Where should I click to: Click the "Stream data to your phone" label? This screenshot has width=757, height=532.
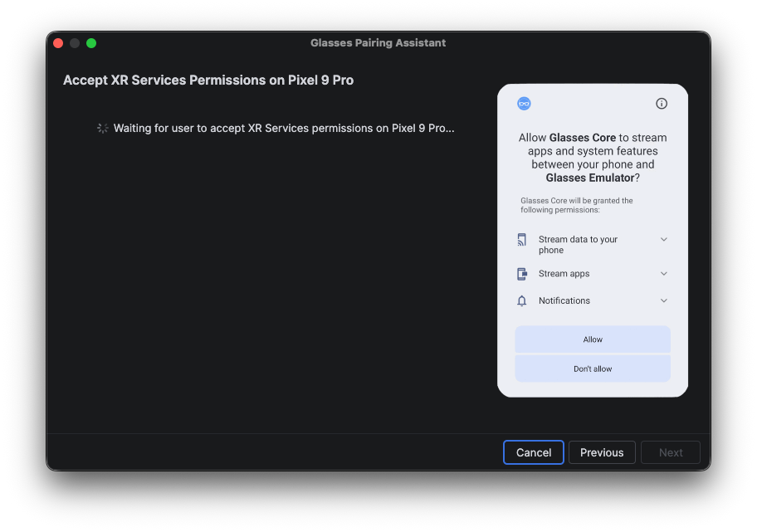[x=578, y=245]
